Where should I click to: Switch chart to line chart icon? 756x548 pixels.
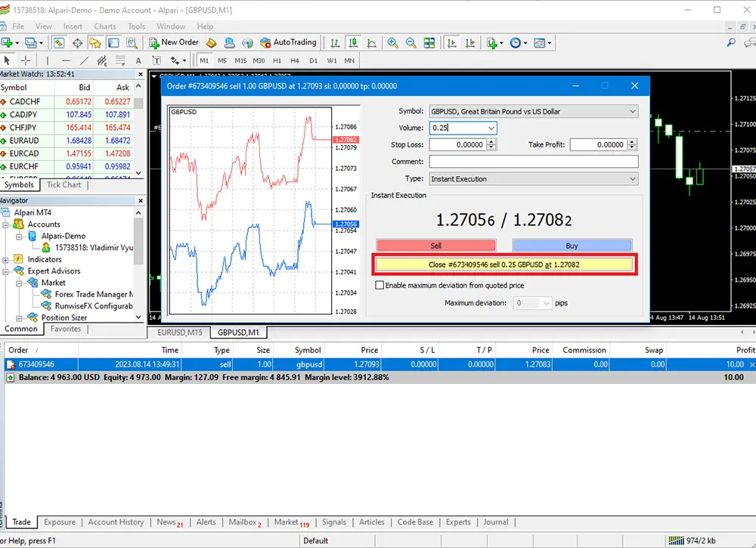371,43
